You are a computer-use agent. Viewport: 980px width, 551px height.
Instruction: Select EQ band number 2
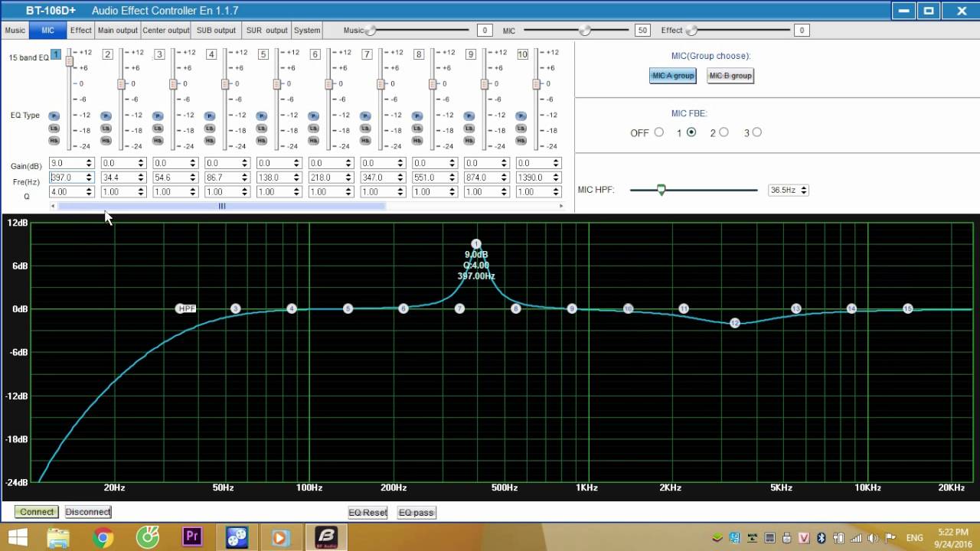coord(107,54)
